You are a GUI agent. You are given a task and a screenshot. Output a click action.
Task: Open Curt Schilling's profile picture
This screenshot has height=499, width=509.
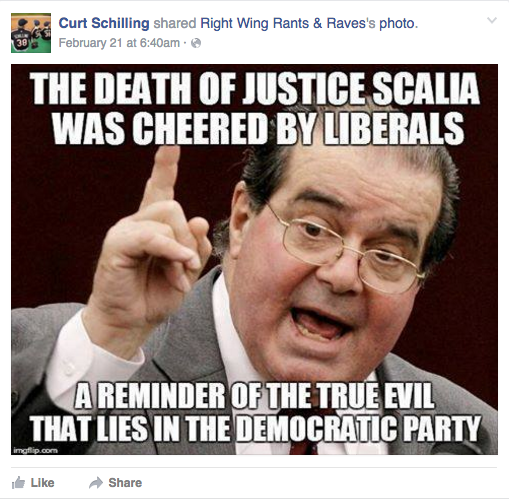pos(31,33)
